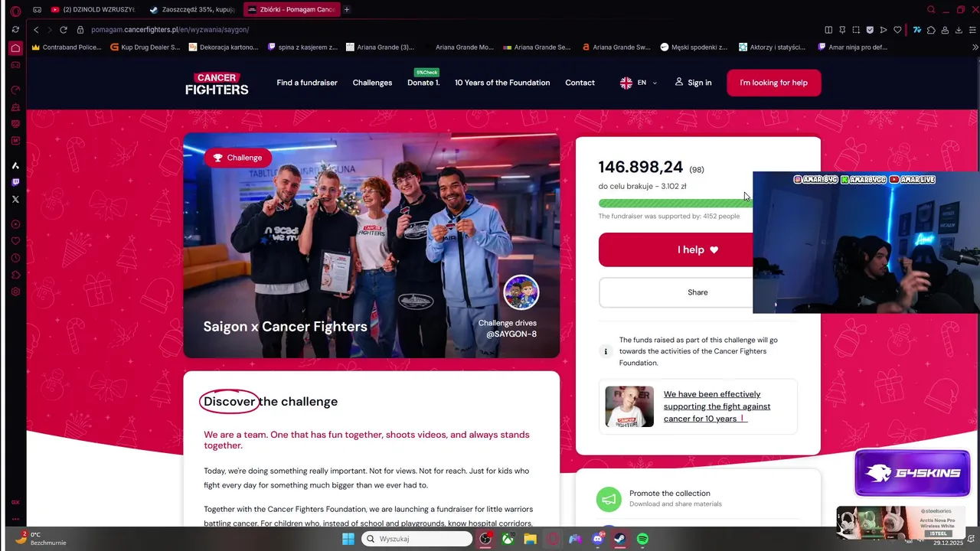The image size is (980, 551).
Task: Open sidebar settings gear icon
Action: click(x=15, y=292)
